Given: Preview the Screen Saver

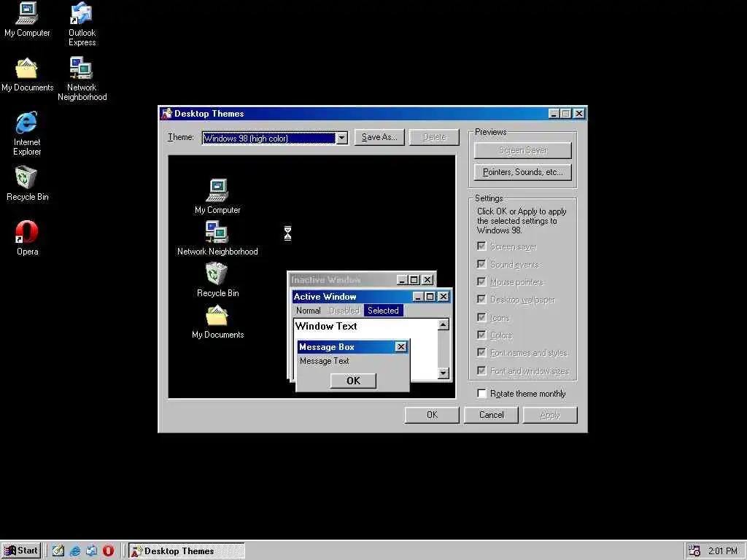Looking at the screenshot, I should pyautogui.click(x=522, y=150).
